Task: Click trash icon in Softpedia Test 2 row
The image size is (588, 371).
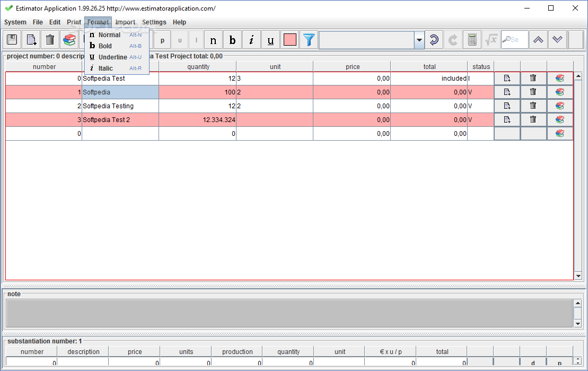Action: pyautogui.click(x=533, y=120)
